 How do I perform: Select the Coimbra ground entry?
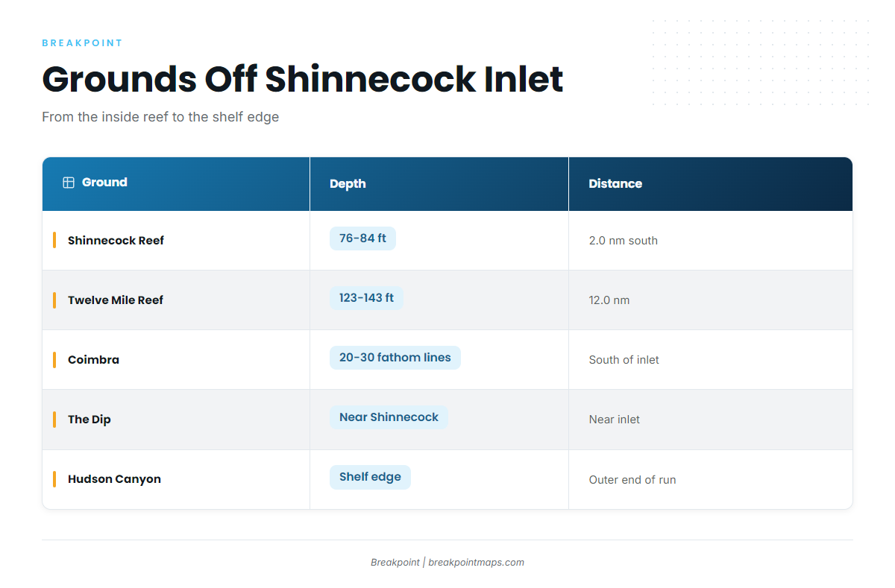[x=93, y=360]
